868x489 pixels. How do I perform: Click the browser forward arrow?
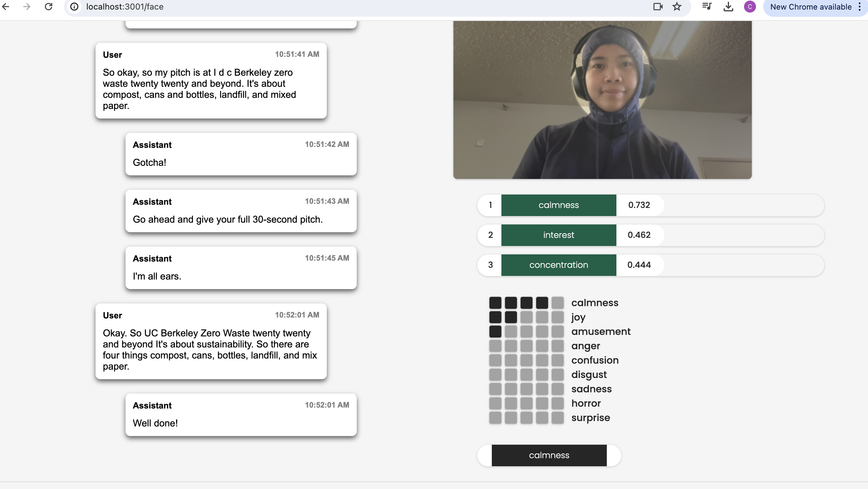[27, 7]
